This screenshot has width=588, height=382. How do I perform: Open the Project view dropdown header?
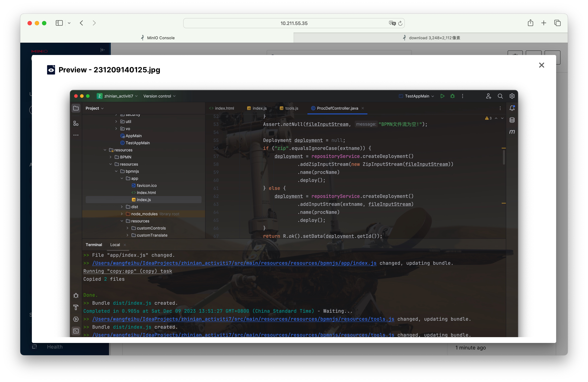(x=94, y=108)
